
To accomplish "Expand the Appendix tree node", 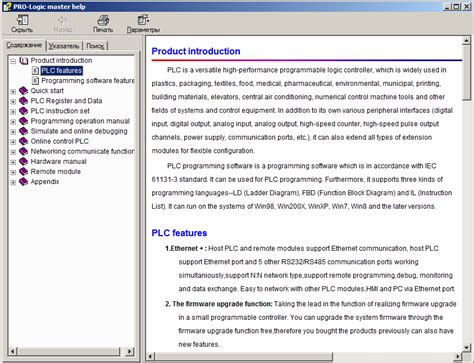I will point(13,182).
